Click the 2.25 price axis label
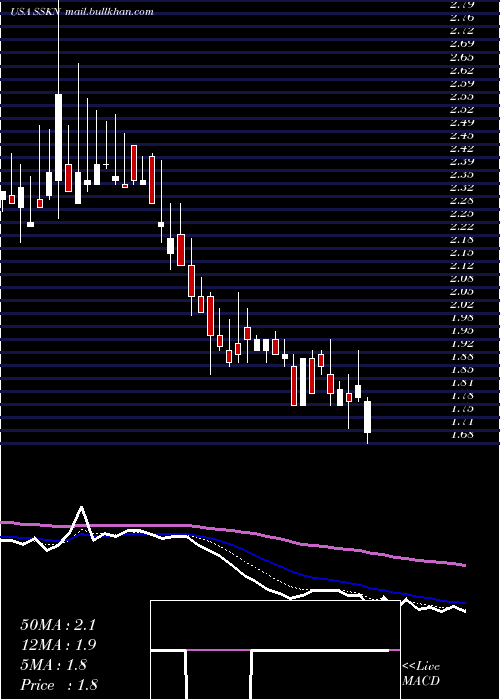This screenshot has width=500, height=700. (461, 213)
